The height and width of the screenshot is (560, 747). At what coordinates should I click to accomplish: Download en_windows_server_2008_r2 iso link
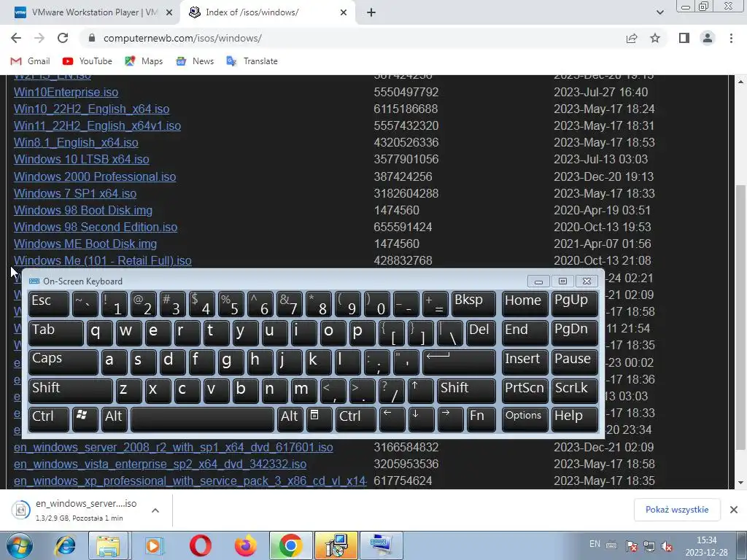coord(174,447)
